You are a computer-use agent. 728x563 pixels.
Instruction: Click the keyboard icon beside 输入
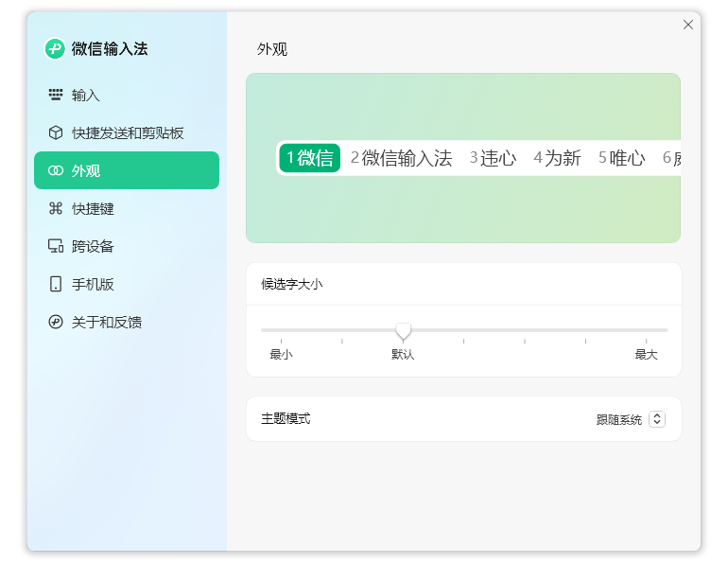click(x=56, y=95)
